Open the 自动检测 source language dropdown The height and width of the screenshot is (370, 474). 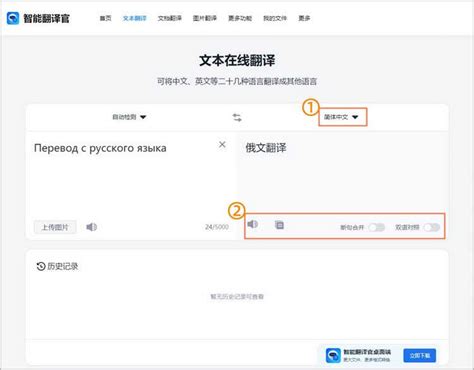[x=129, y=117]
